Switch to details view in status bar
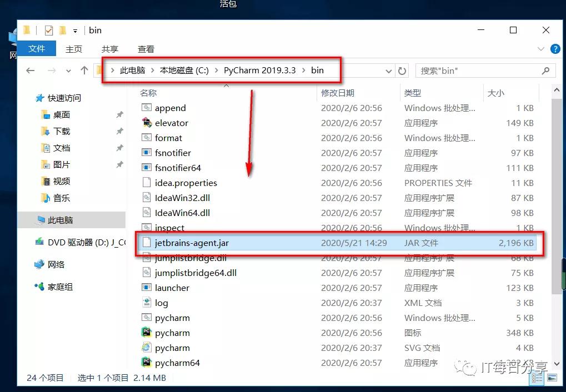Screen dimensions: 566x392 pos(537,378)
